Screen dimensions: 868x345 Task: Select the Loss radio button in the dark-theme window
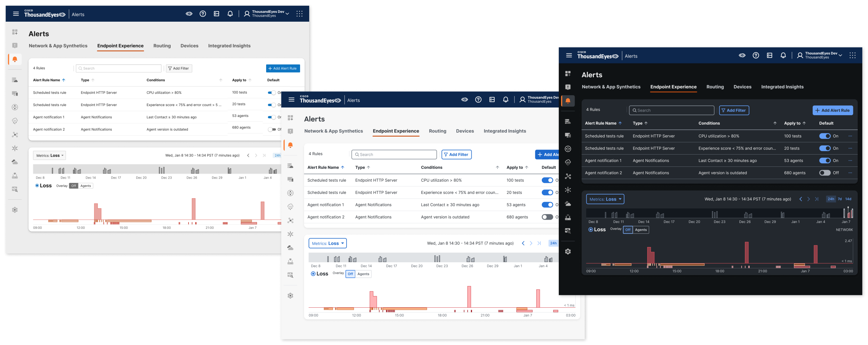[591, 230]
